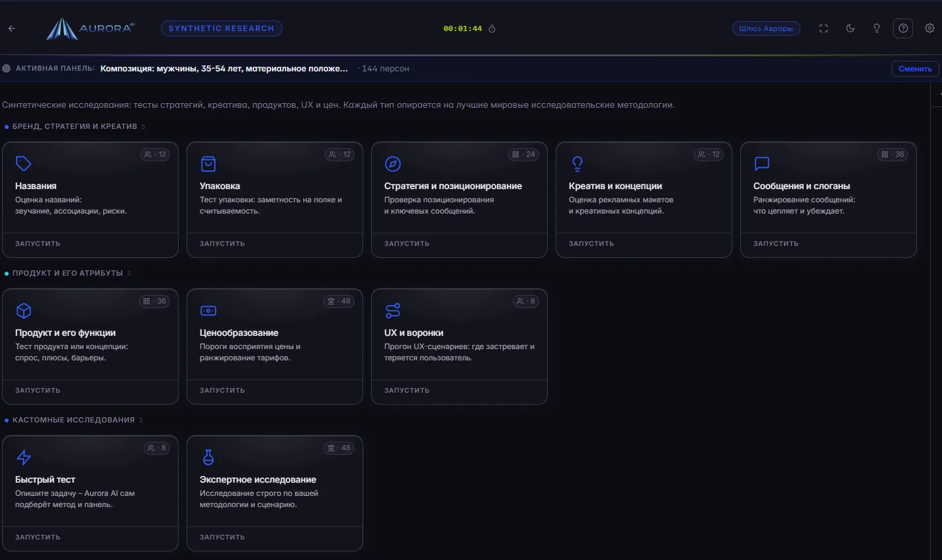Screen dimensions: 942x560
Task: Go back using the left arrow icon
Action: coord(11,28)
